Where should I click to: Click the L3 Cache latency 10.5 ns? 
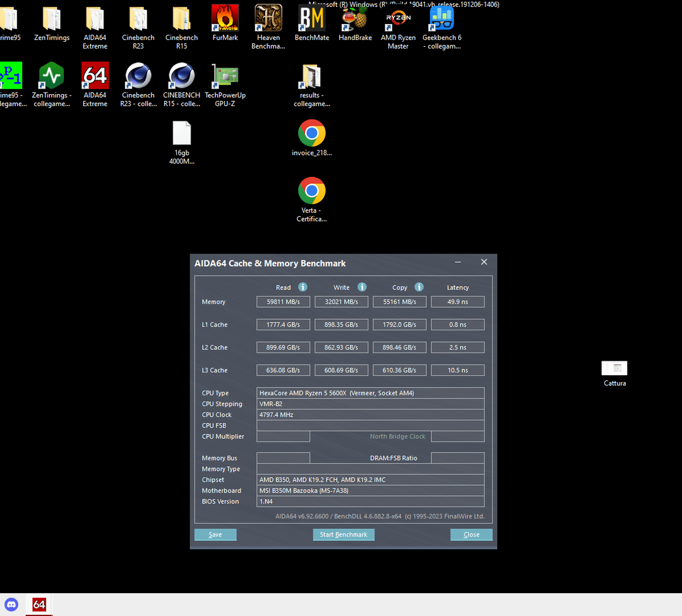click(458, 370)
